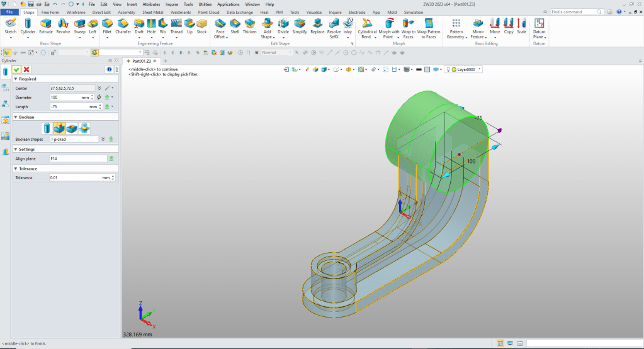644x349 pixels.
Task: Select the Base boolean option
Action: (x=47, y=128)
